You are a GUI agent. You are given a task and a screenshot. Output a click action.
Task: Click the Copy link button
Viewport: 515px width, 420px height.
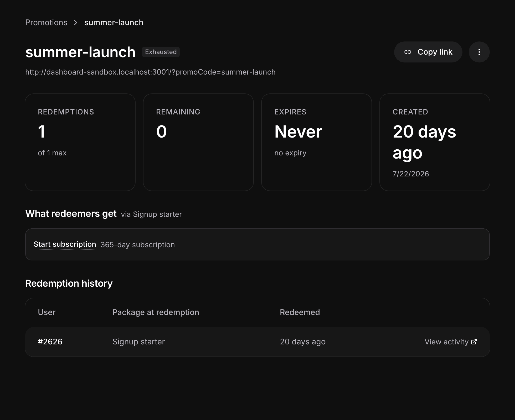[x=428, y=52]
